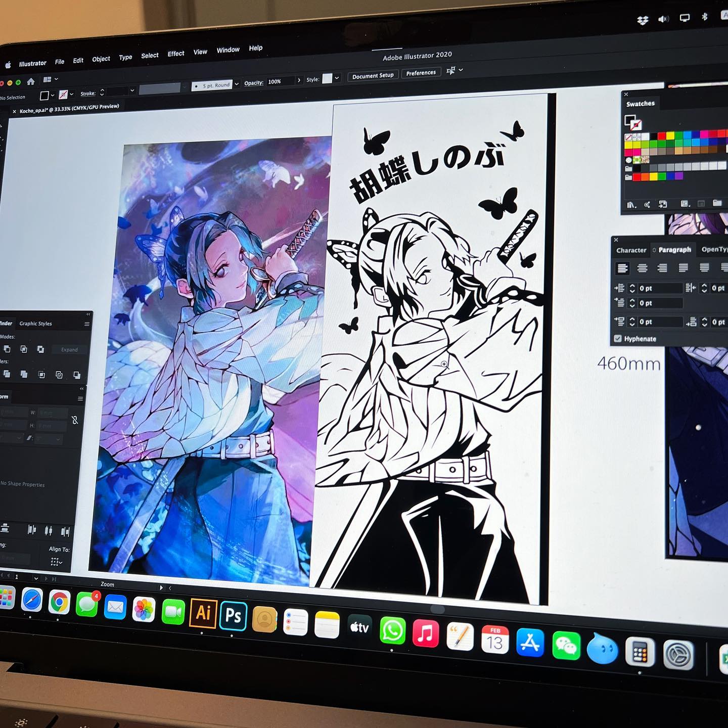Click horizontal distribute right icon in Align panel
Viewport: 728px width, 728px height.
pos(65,531)
